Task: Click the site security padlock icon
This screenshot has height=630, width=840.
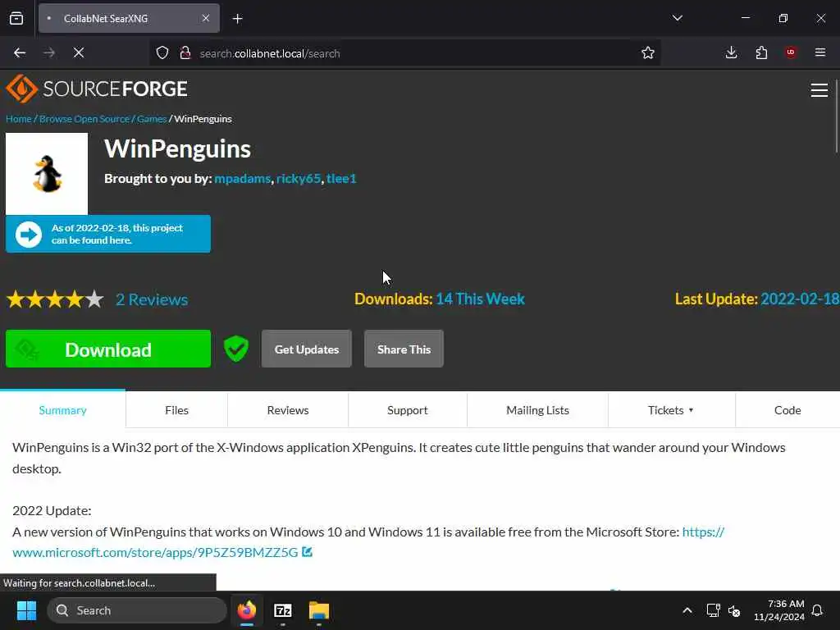Action: [185, 53]
